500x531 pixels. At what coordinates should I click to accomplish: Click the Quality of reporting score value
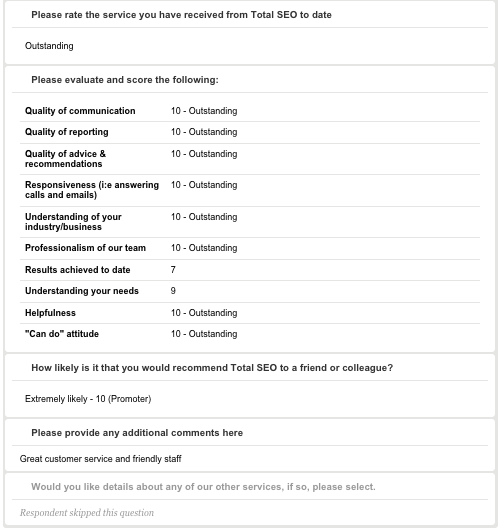pyautogui.click(x=204, y=132)
